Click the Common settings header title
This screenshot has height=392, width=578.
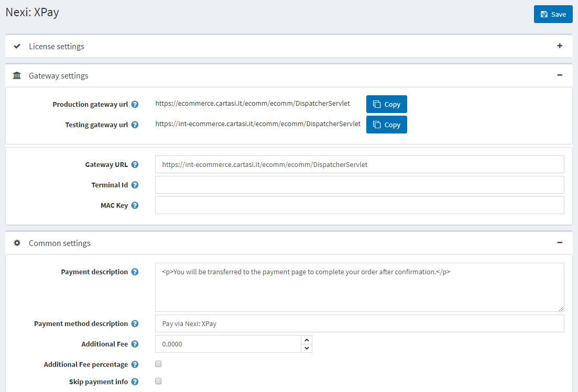pyautogui.click(x=60, y=243)
